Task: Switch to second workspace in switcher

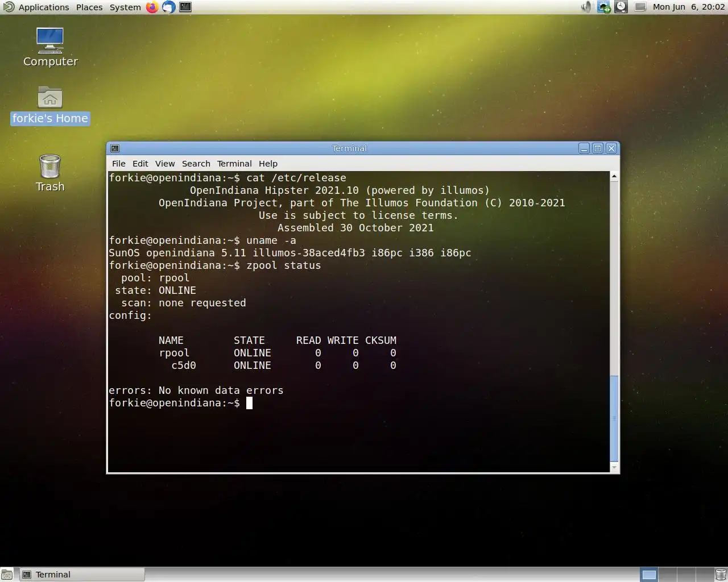Action: pos(667,575)
